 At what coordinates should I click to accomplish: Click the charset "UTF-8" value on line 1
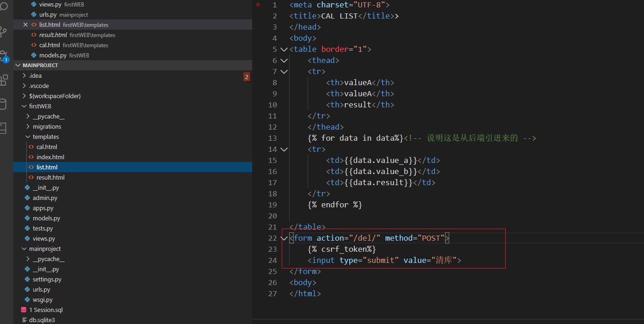[369, 5]
